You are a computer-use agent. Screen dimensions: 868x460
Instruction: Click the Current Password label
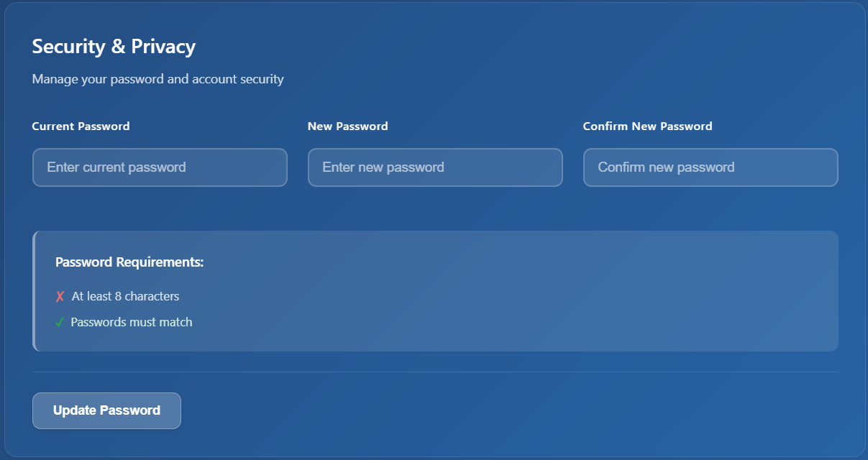[x=81, y=126]
